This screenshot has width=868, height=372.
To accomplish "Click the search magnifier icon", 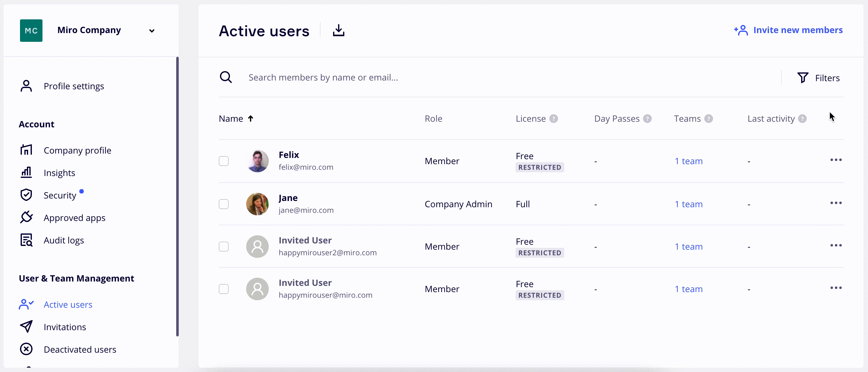I will tap(226, 77).
